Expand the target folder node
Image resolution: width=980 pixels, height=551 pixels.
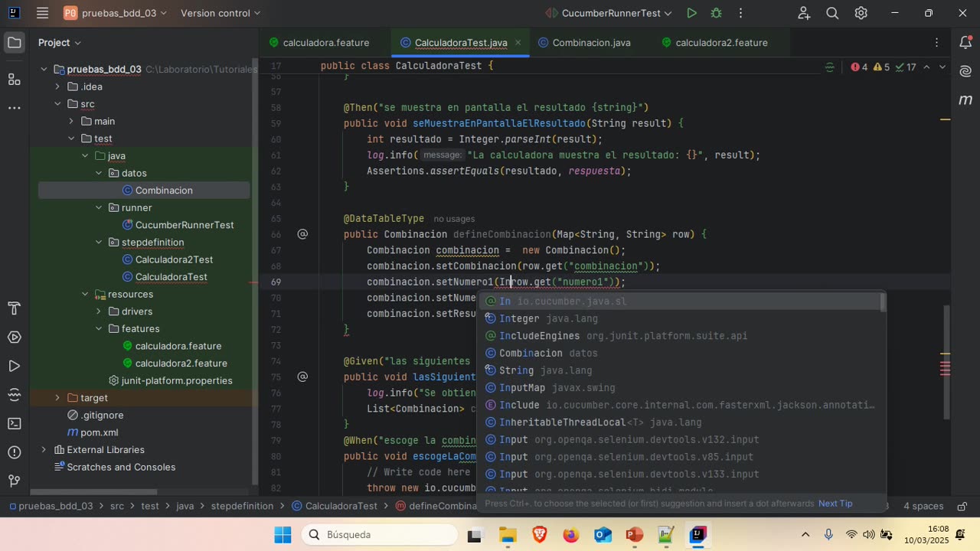tap(57, 398)
